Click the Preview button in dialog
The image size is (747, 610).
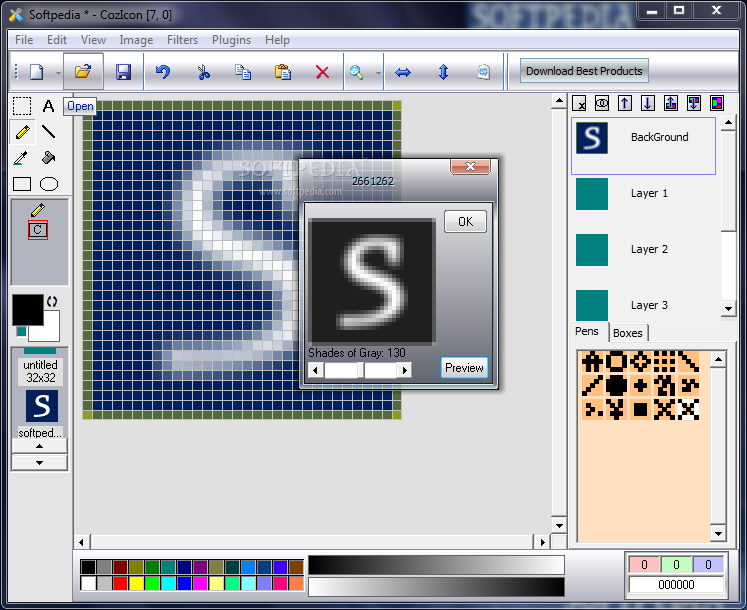[464, 368]
